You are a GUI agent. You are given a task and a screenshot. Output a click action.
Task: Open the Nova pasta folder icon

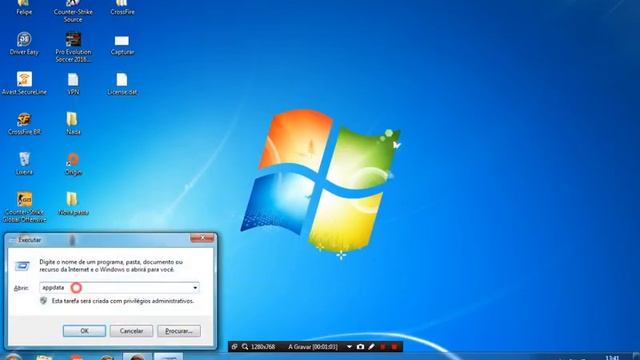(73, 204)
